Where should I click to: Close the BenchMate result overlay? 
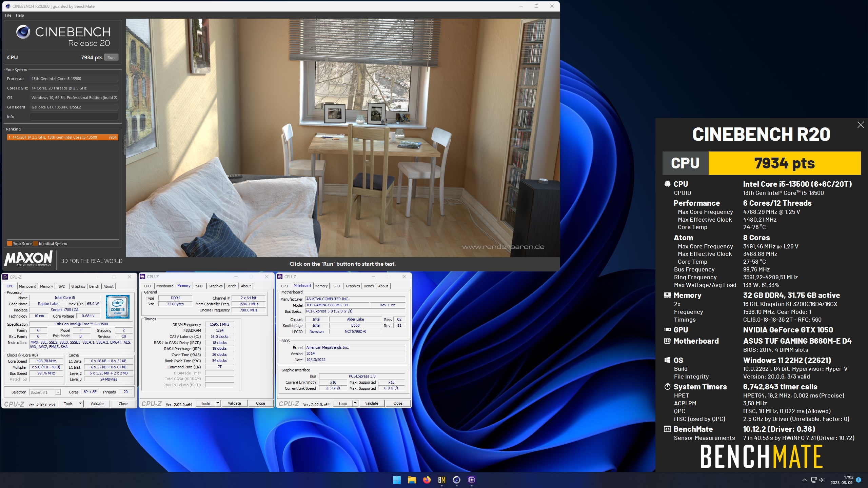(861, 125)
